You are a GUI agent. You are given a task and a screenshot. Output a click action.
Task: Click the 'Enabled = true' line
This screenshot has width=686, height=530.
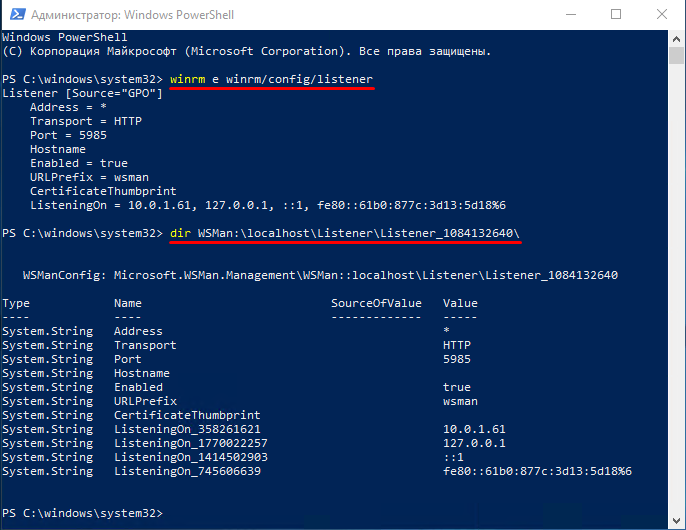click(x=79, y=163)
